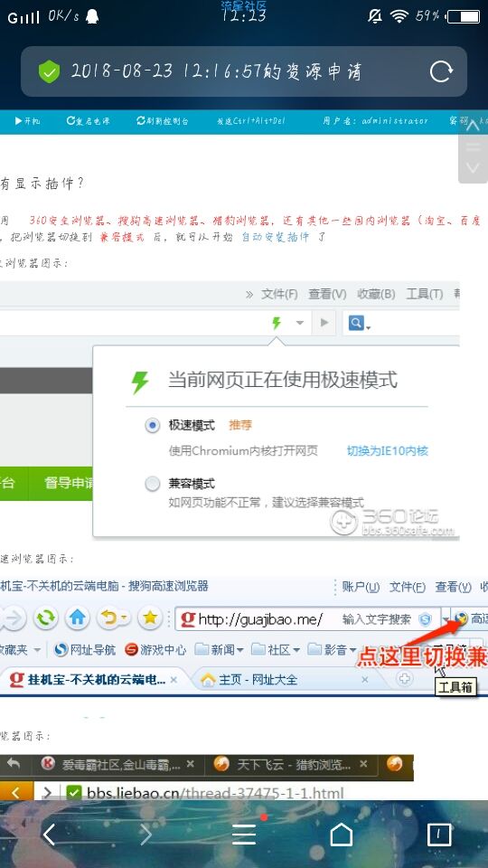Click the 切换为IE10内核 link
488x868 pixels.
click(x=388, y=450)
